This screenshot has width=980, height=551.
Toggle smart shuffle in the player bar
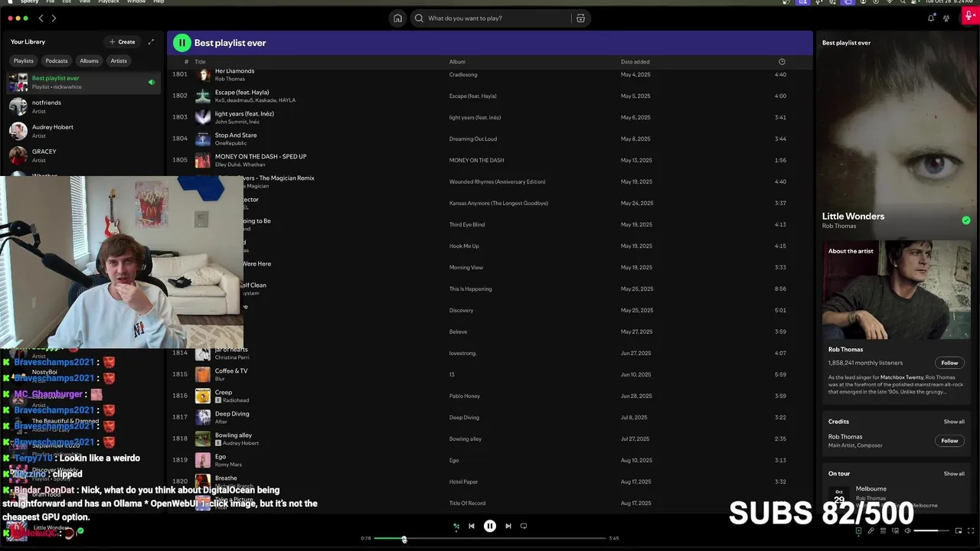coord(456,526)
